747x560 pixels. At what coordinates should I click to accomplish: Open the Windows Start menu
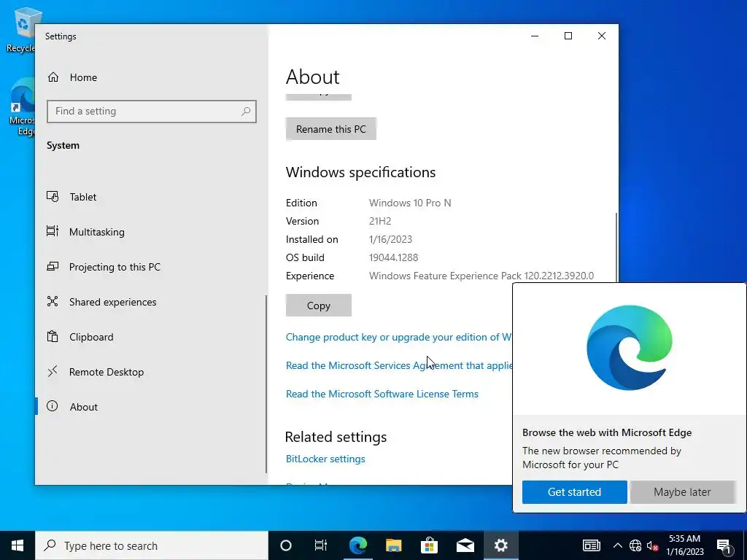tap(18, 545)
